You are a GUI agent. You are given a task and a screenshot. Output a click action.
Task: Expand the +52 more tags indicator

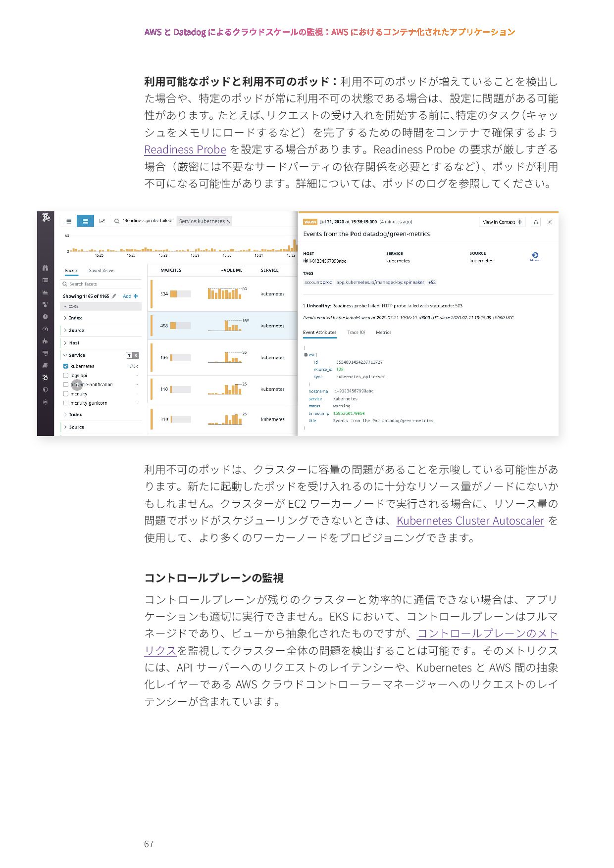click(432, 283)
